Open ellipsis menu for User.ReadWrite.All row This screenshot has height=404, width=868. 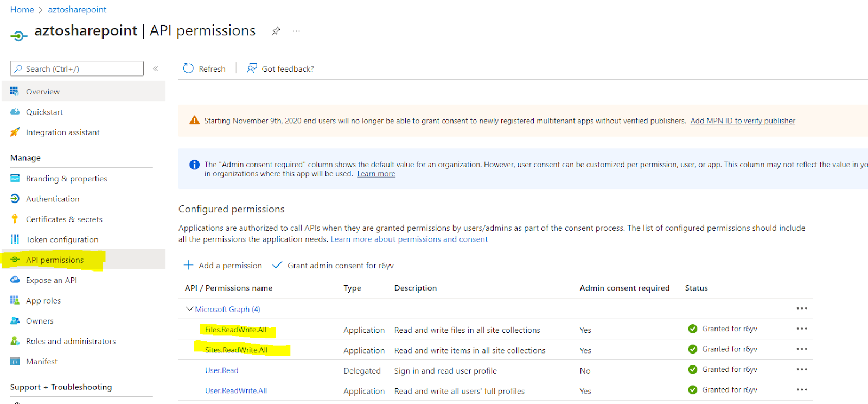tap(802, 389)
